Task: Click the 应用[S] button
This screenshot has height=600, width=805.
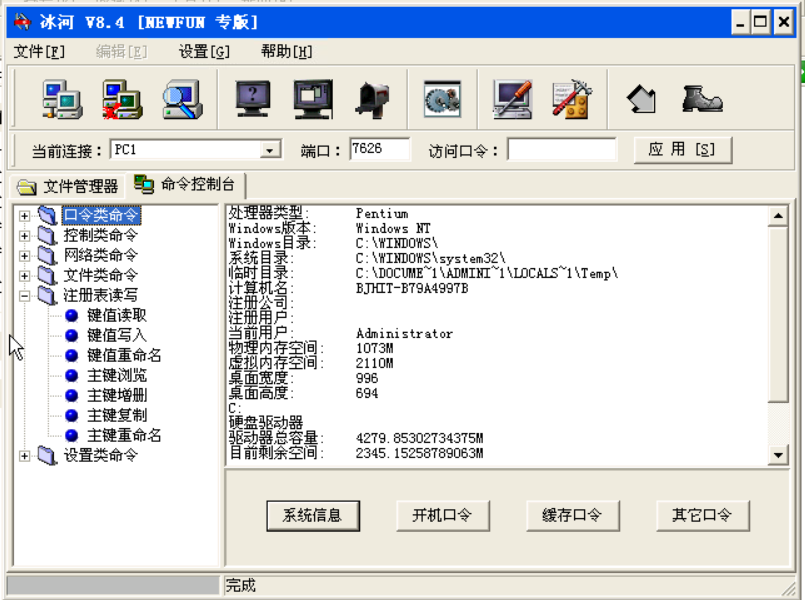Action: click(x=682, y=150)
